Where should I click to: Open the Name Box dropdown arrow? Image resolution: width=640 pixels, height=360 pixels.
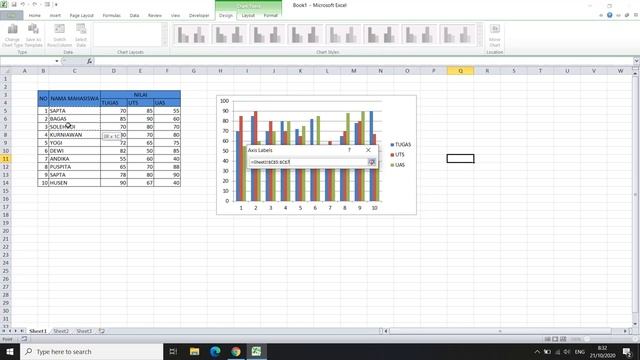(57, 61)
